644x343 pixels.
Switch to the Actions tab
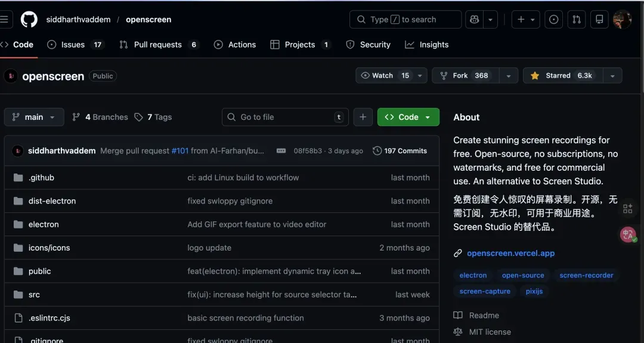235,44
